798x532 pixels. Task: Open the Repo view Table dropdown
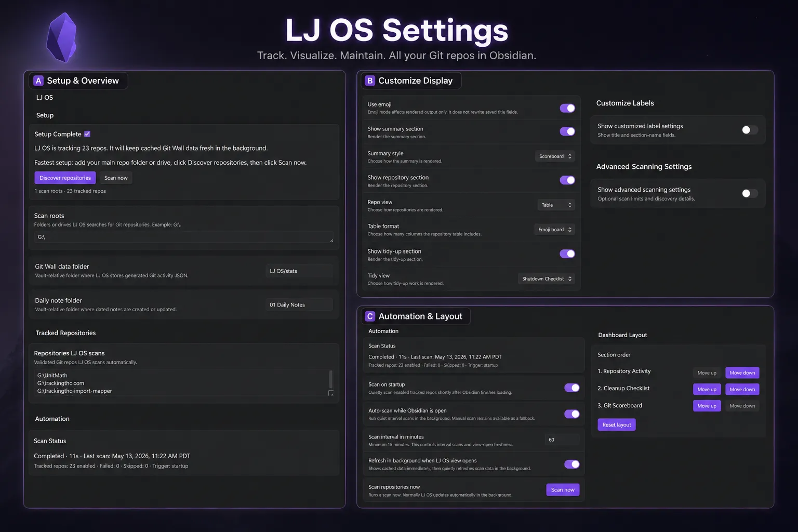tap(556, 205)
